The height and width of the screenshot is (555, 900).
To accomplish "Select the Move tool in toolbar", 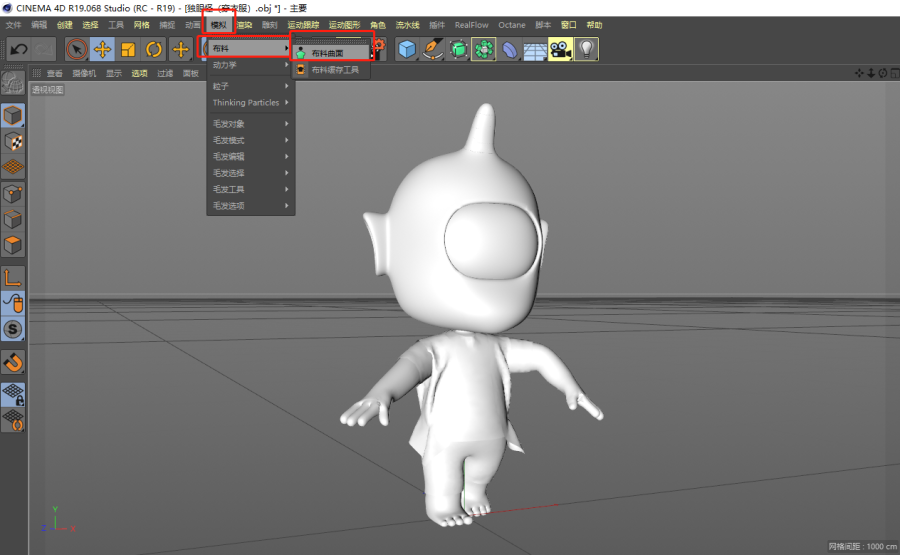I will (x=102, y=48).
